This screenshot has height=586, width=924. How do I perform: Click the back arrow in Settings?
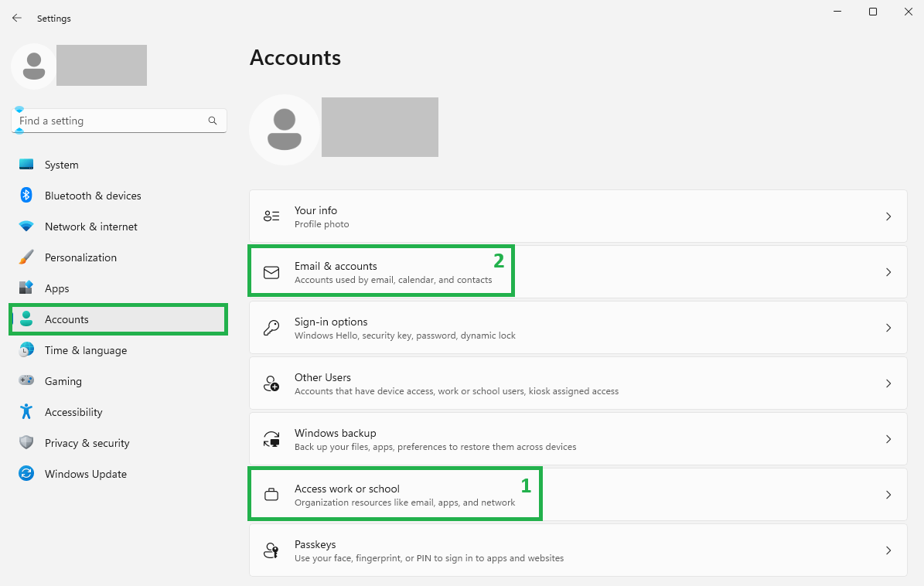click(16, 19)
